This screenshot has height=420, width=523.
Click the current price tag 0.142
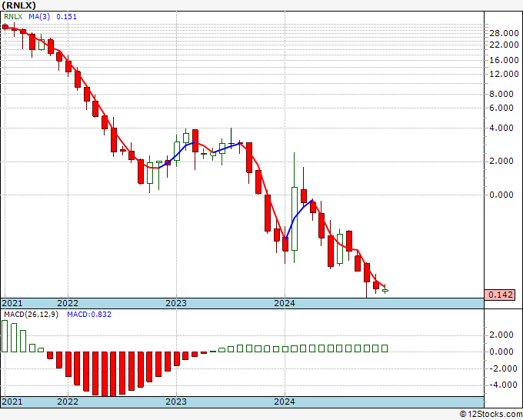click(500, 295)
